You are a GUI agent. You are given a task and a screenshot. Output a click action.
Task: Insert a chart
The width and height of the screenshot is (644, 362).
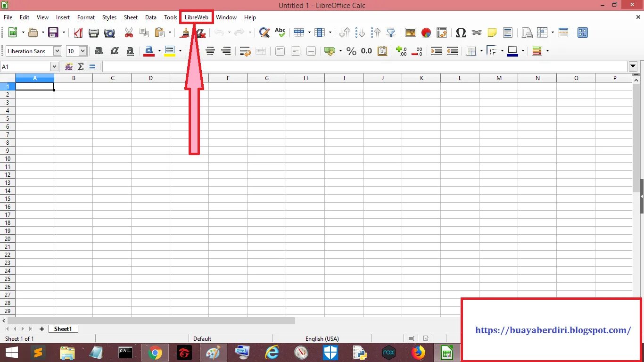(x=426, y=33)
